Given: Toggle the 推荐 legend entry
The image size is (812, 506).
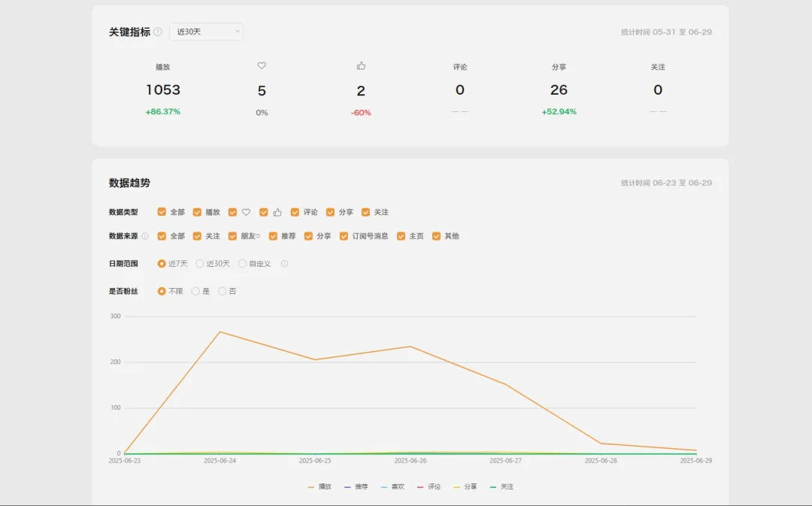Looking at the screenshot, I should coord(356,487).
